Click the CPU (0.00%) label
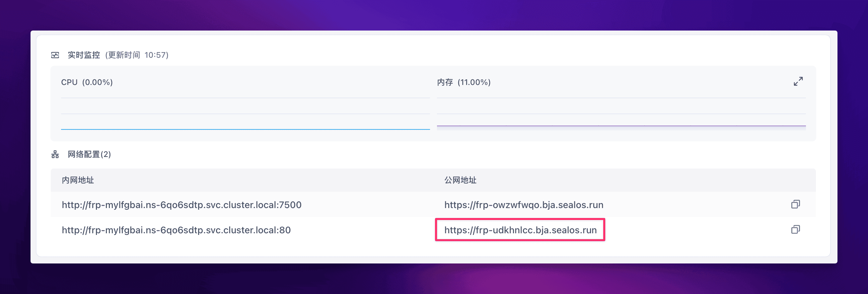The height and width of the screenshot is (294, 868). pyautogui.click(x=87, y=82)
